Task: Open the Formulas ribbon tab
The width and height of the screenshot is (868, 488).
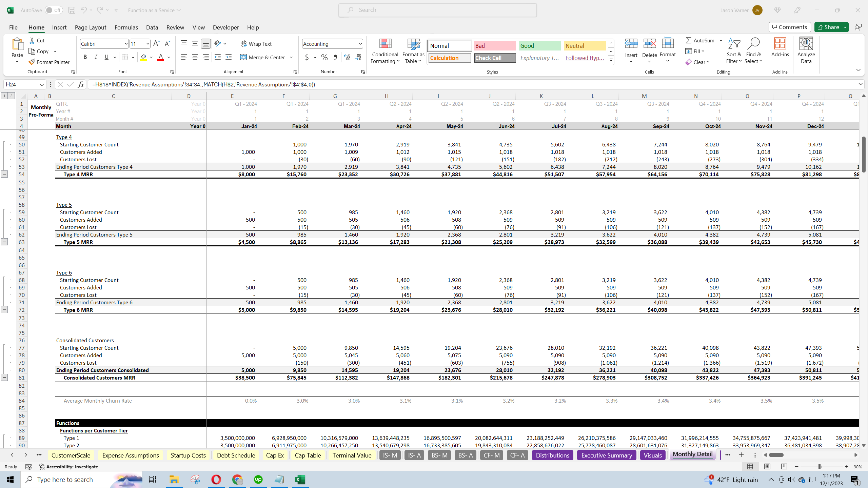Action: 126,27
